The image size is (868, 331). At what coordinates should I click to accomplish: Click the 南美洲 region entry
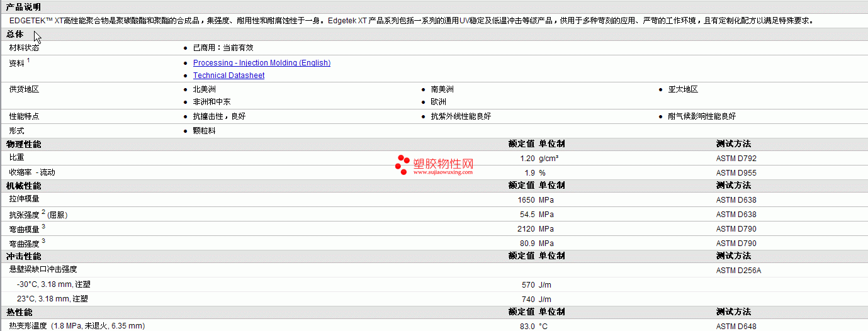(x=442, y=89)
